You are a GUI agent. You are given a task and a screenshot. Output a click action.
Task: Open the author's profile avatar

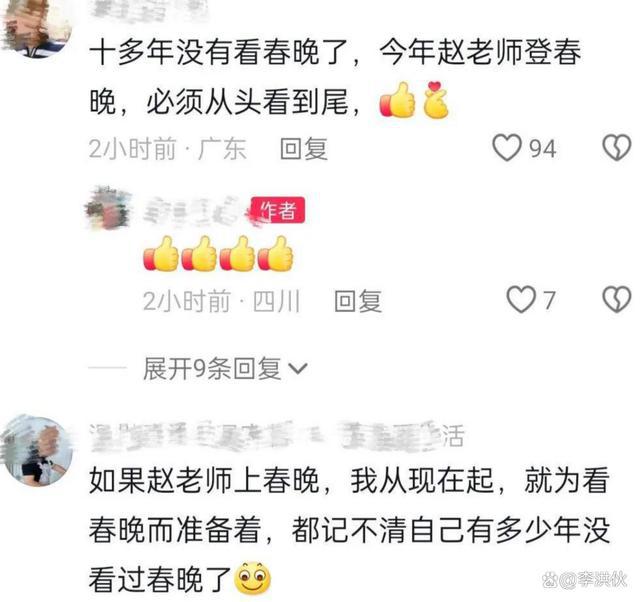pyautogui.click(x=108, y=208)
